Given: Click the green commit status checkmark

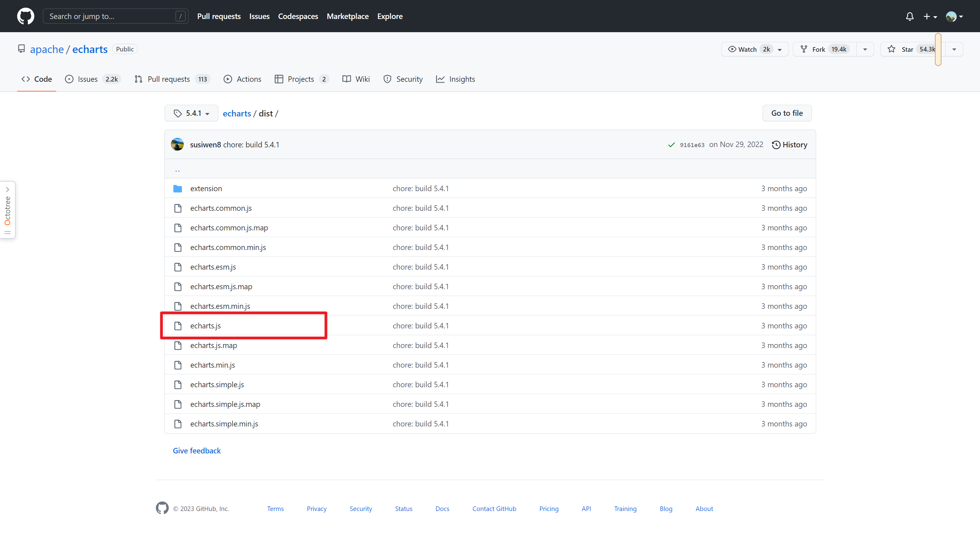Looking at the screenshot, I should click(672, 145).
